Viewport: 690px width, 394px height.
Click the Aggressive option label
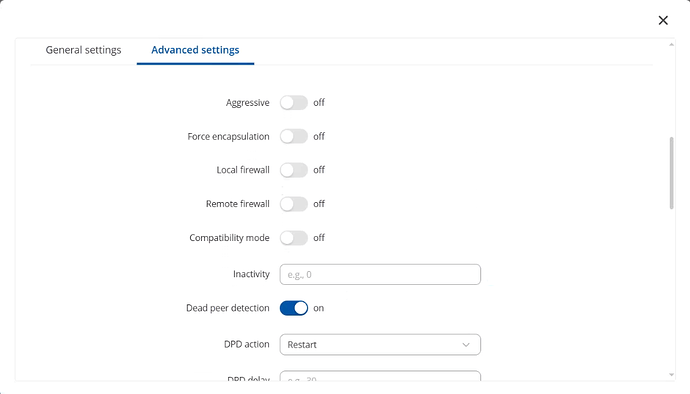tap(247, 103)
